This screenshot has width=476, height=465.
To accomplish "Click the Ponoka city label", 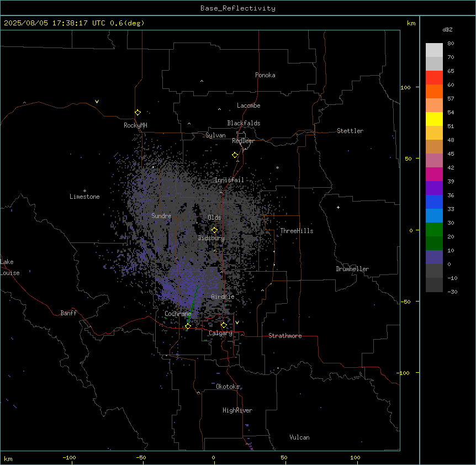I will [265, 75].
